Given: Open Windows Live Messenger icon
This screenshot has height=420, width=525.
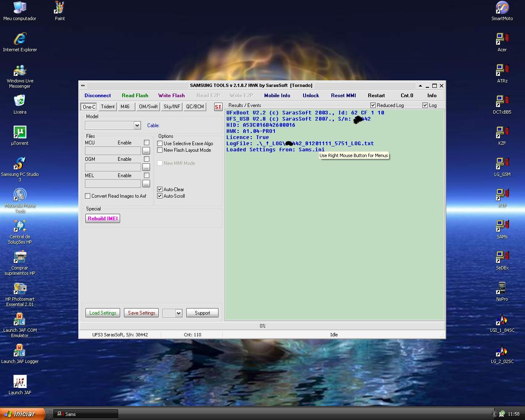Looking at the screenshot, I should (x=20, y=76).
